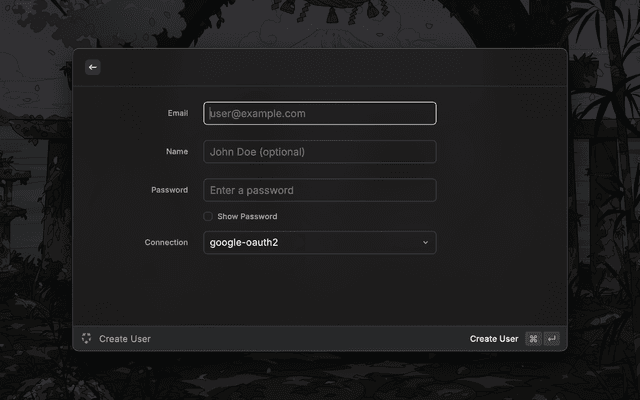Image resolution: width=640 pixels, height=400 pixels.
Task: Click the Connection field label
Action: (x=166, y=242)
